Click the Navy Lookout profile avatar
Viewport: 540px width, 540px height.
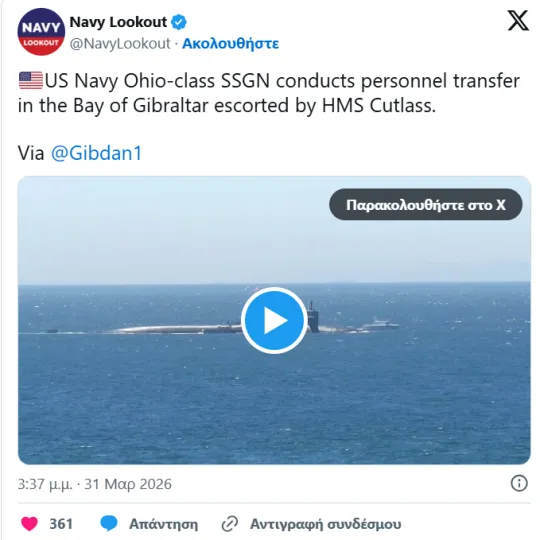point(41,32)
